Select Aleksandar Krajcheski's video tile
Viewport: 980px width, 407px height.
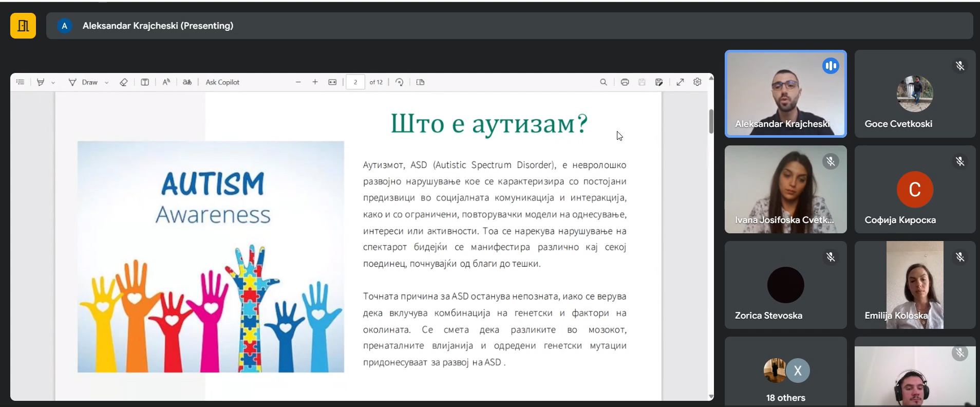point(785,94)
